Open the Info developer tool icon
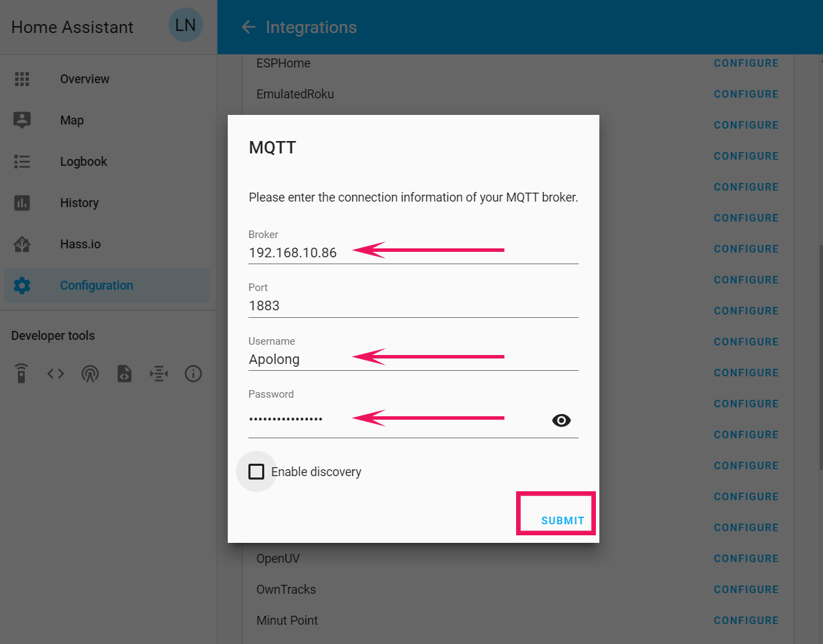Viewport: 823px width, 644px height. 193,374
